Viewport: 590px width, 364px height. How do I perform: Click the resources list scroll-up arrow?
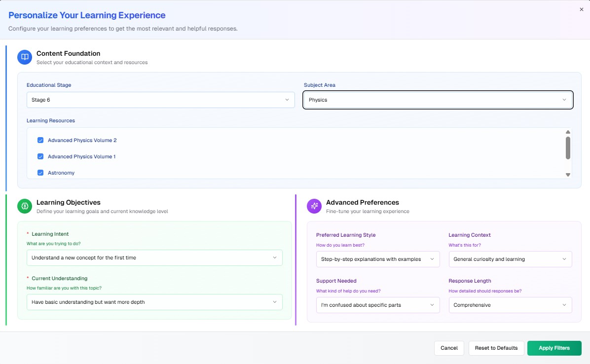[568, 132]
